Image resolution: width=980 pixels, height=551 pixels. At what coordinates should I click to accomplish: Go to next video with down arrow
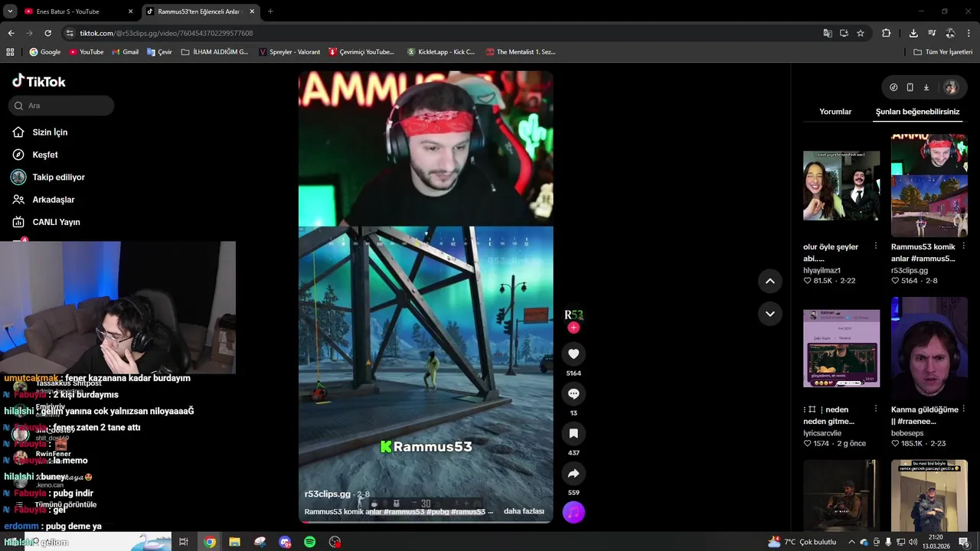tap(770, 314)
